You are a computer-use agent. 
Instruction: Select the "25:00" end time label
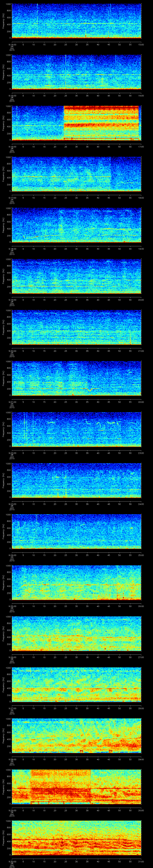(141, 555)
